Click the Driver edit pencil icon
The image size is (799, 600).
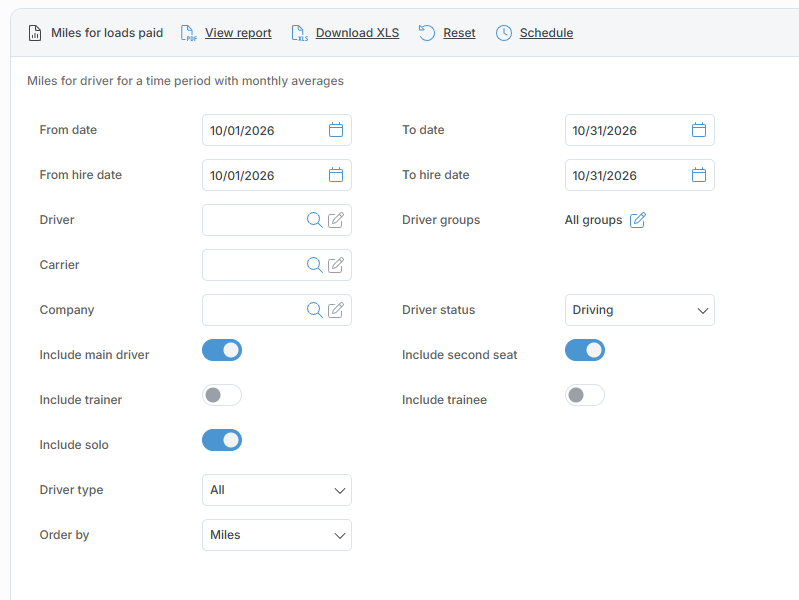pos(336,220)
